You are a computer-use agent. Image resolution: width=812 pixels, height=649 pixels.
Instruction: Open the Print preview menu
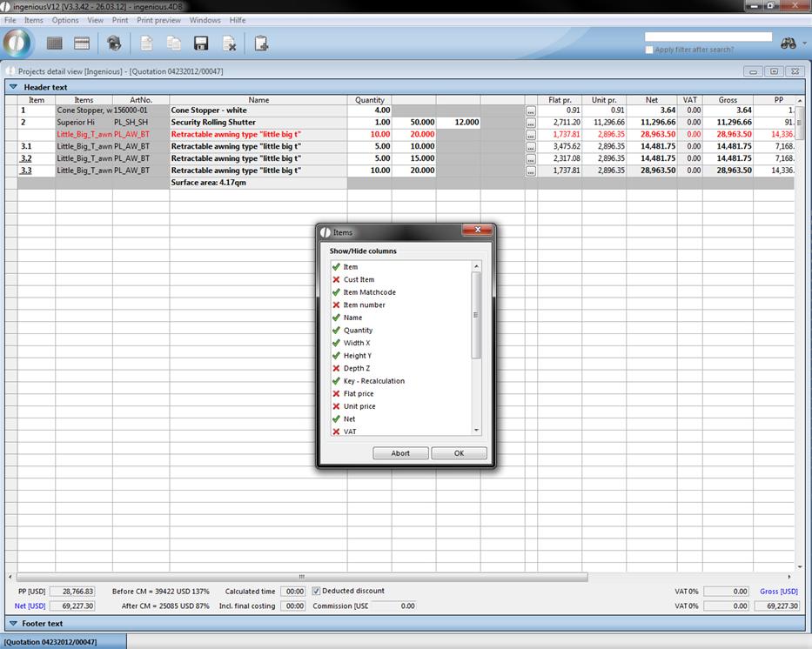(158, 20)
